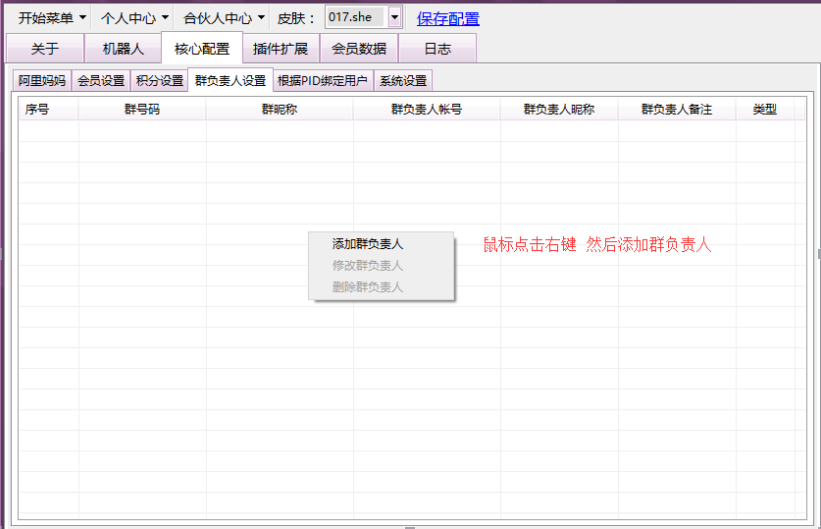Open the 开始菜单 dropdown menu
Screen dimensions: 821x529
[x=52, y=18]
